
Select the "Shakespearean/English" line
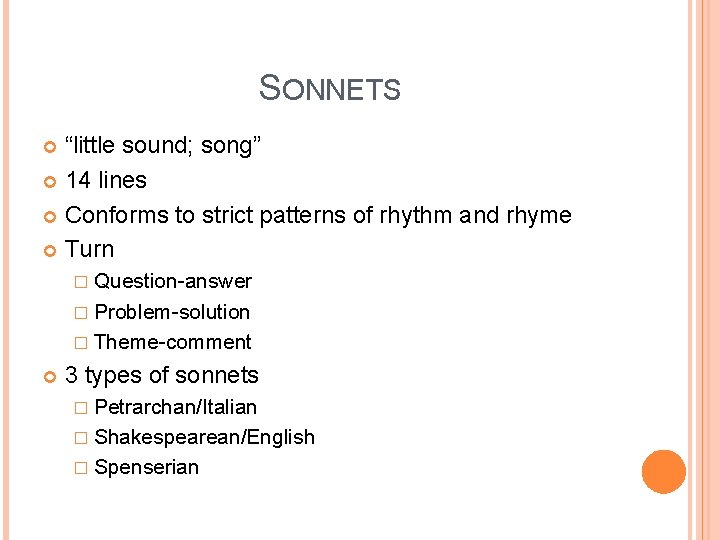[204, 437]
